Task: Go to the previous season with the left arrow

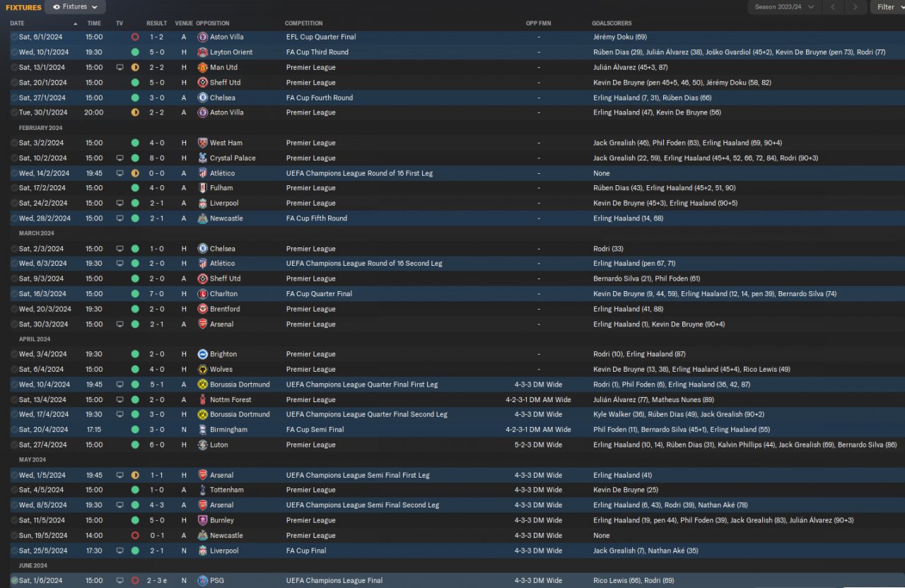Action: click(x=833, y=7)
